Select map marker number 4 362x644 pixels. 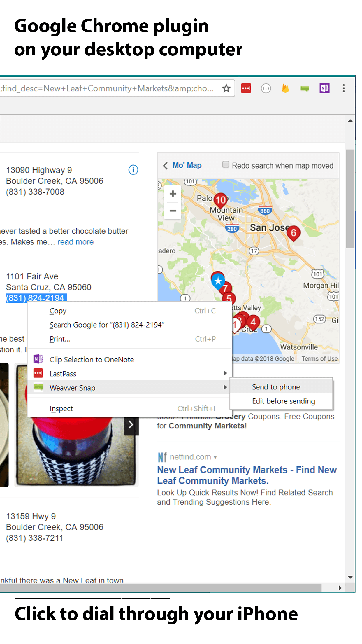point(253,322)
